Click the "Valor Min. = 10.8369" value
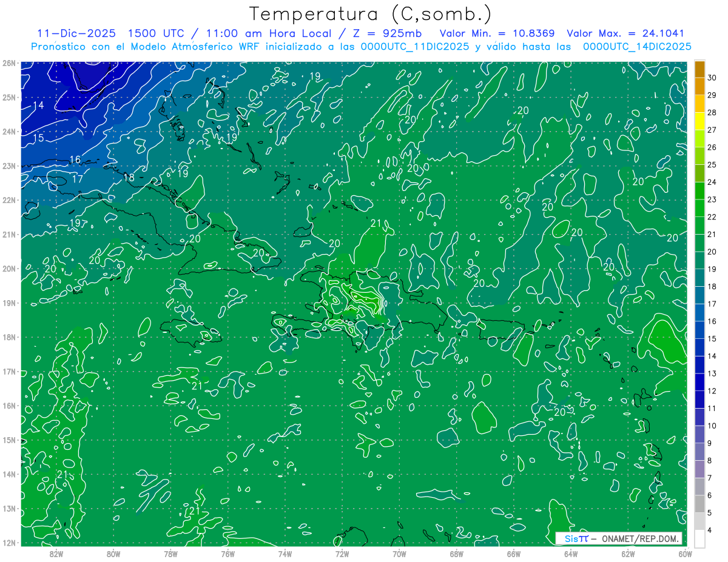Image resolution: width=728 pixels, height=562 pixels. click(497, 33)
